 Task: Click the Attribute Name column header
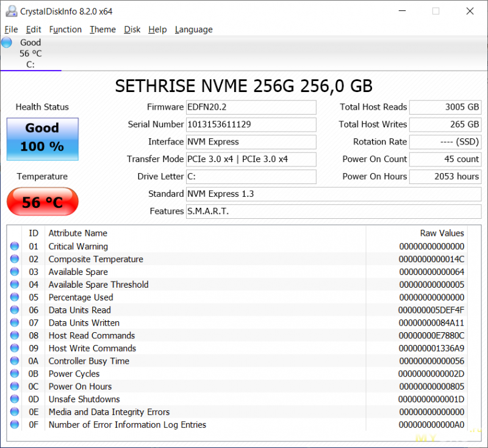pyautogui.click(x=78, y=233)
